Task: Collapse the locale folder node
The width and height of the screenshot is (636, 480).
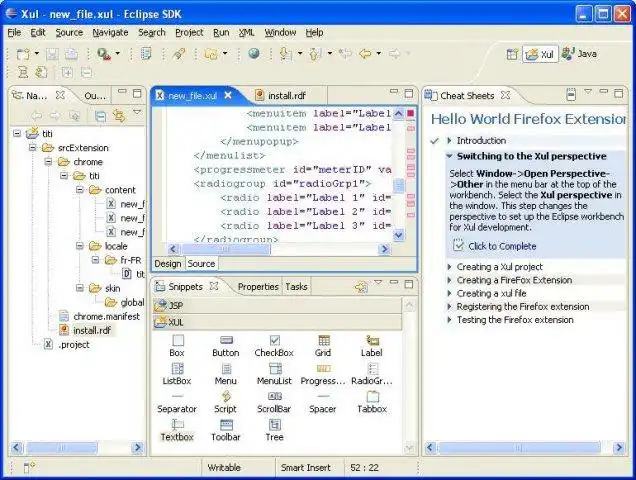Action: 80,246
